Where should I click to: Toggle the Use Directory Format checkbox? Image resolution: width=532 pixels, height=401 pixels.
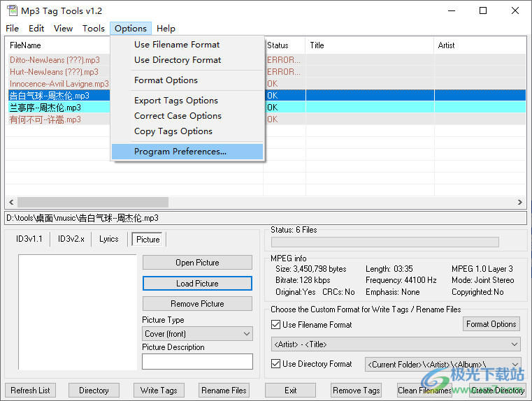[276, 364]
